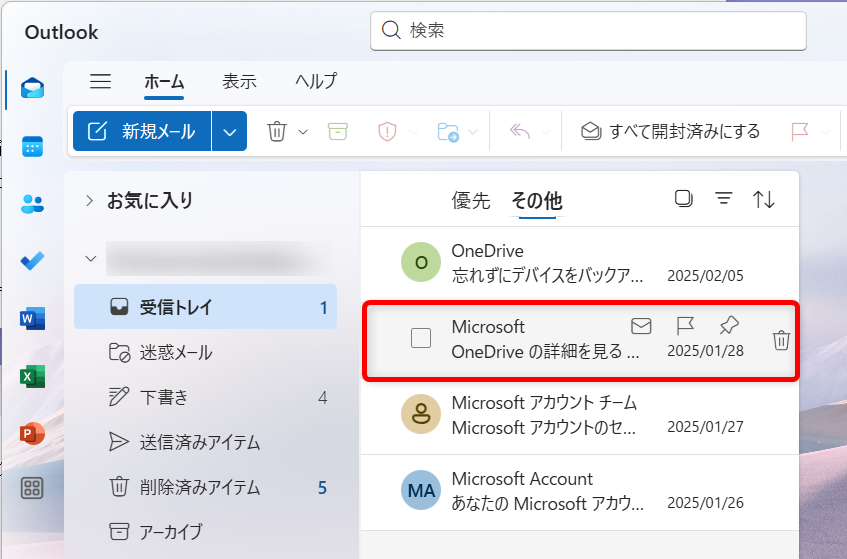This screenshot has width=847, height=559.
Task: Click the pin icon on Microsoft email
Action: tap(728, 325)
